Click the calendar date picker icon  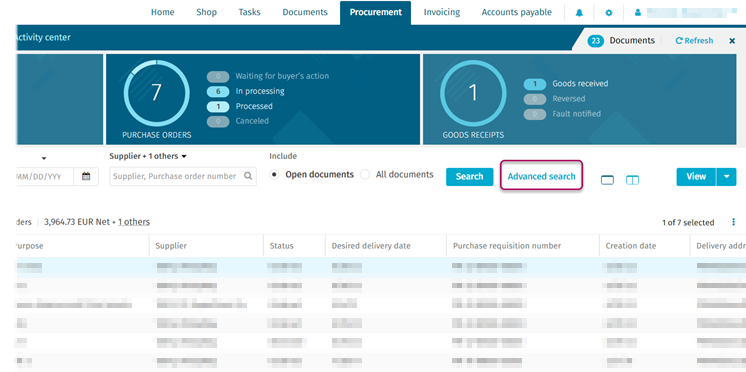86,176
